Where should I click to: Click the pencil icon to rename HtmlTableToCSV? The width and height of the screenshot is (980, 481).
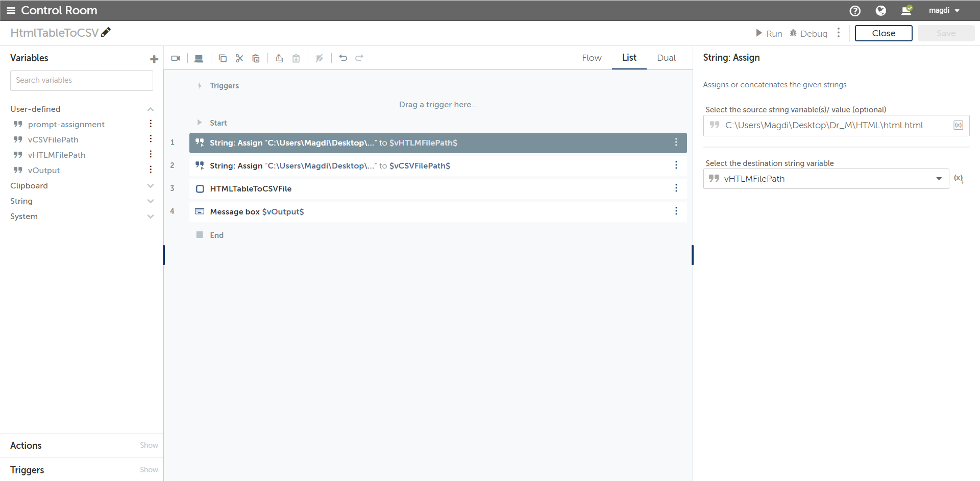[x=106, y=32]
